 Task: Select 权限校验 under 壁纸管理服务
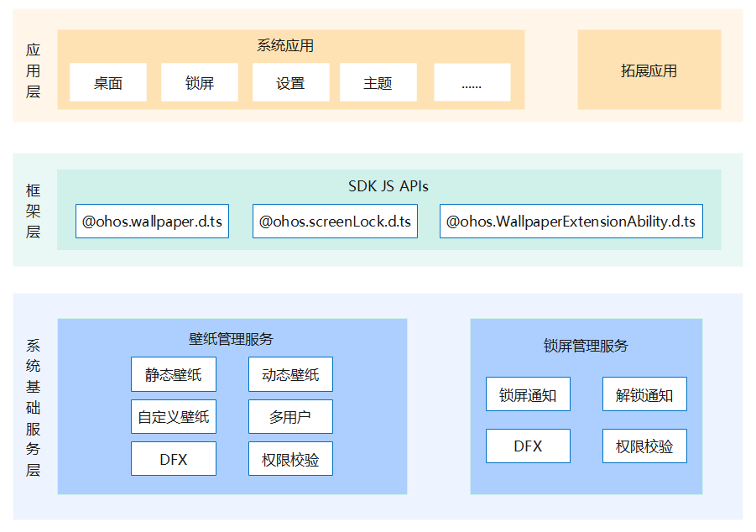pos(290,459)
